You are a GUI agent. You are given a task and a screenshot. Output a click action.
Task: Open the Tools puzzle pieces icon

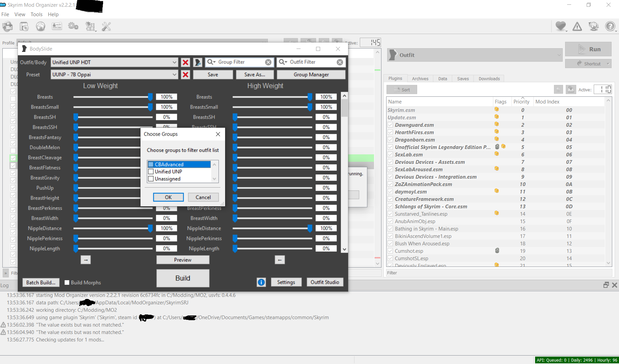90,26
